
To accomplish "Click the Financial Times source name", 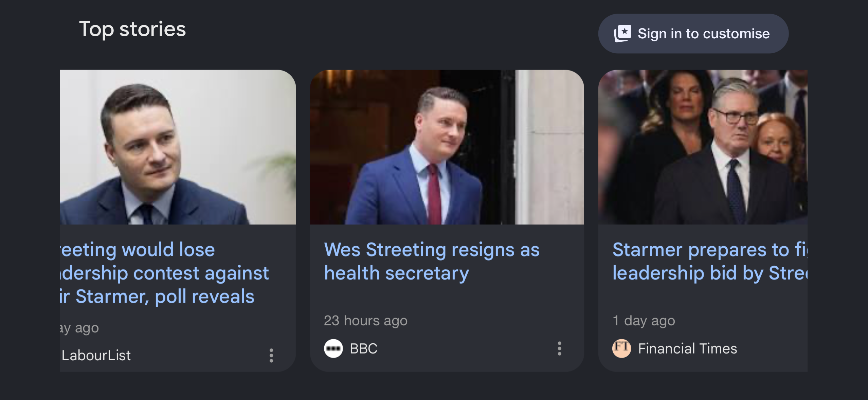I will pyautogui.click(x=688, y=348).
